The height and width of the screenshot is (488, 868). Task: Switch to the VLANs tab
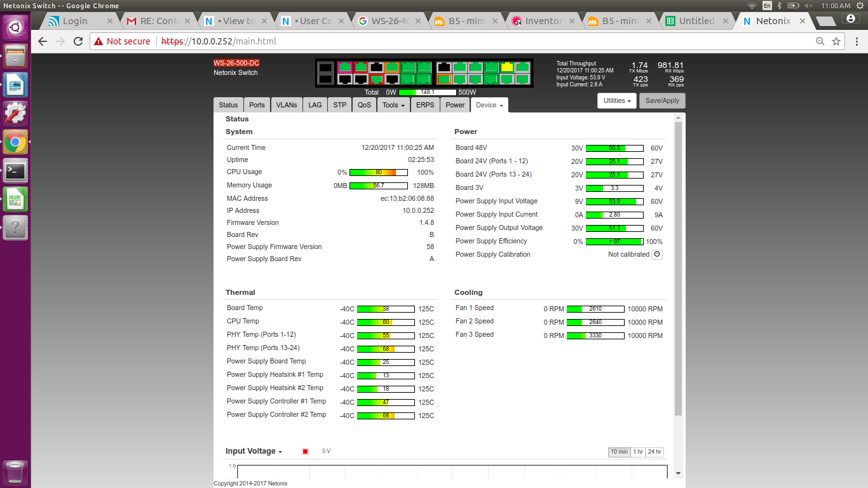tap(287, 105)
